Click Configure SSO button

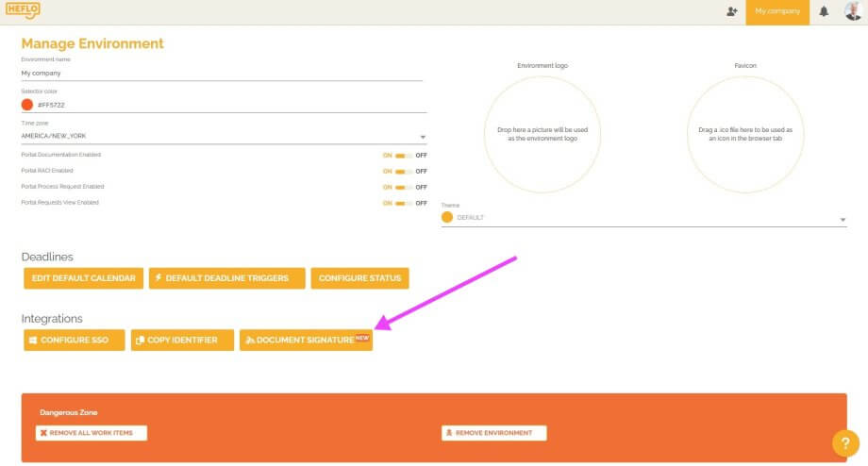click(75, 341)
